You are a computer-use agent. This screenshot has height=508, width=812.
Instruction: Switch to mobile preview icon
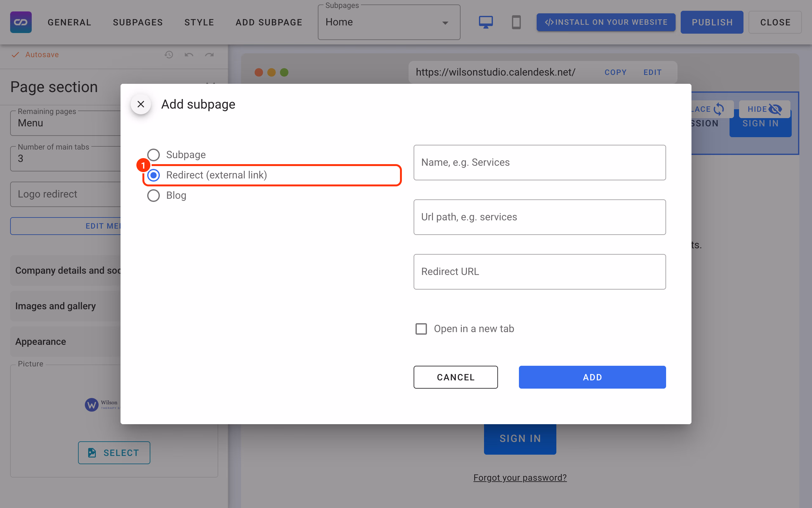click(x=516, y=22)
